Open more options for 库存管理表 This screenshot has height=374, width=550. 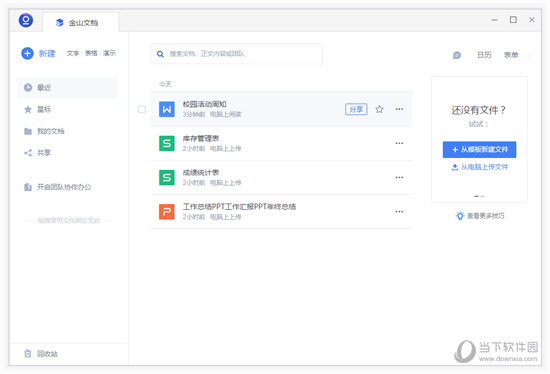point(399,143)
